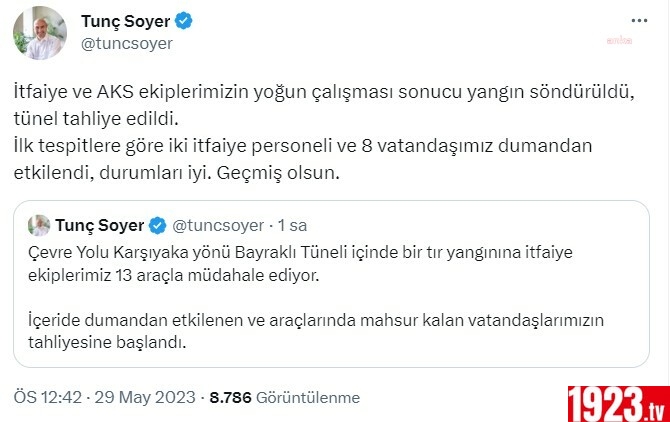
Task: Click the line 'etkilendi, durumları iyi. Geçmiş olsun.'
Action: (176, 173)
